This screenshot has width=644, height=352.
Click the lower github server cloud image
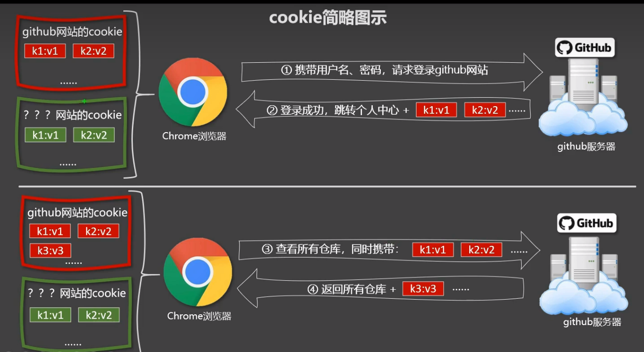pyautogui.click(x=585, y=276)
